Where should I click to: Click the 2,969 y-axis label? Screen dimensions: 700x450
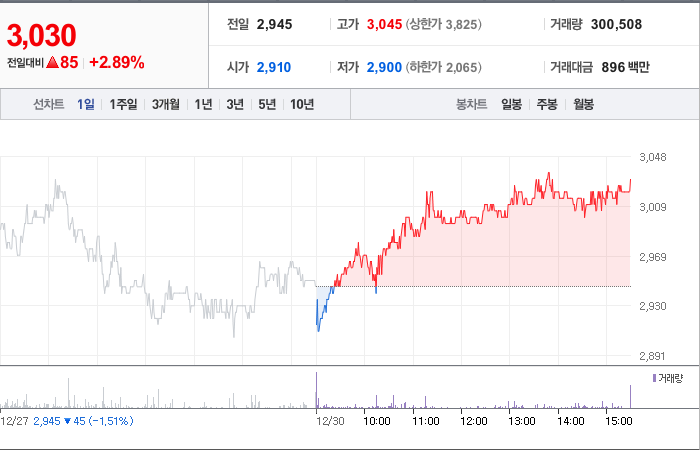tap(653, 257)
